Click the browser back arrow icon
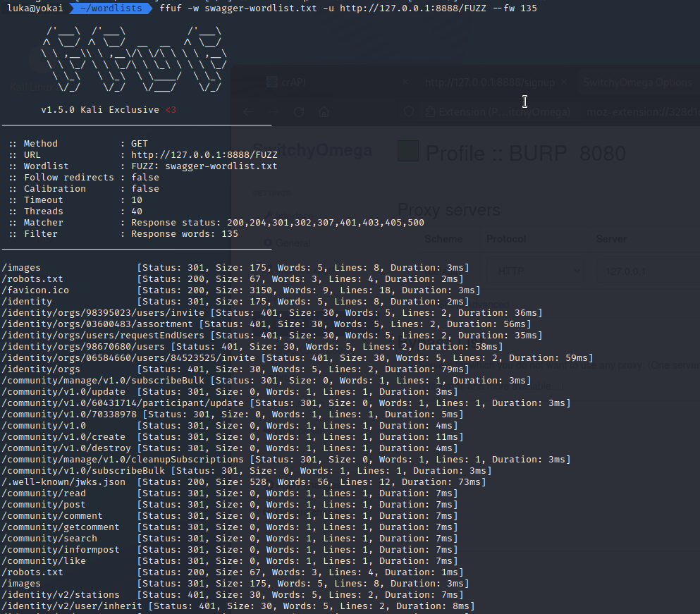Image resolution: width=700 pixels, height=614 pixels. pyautogui.click(x=248, y=112)
